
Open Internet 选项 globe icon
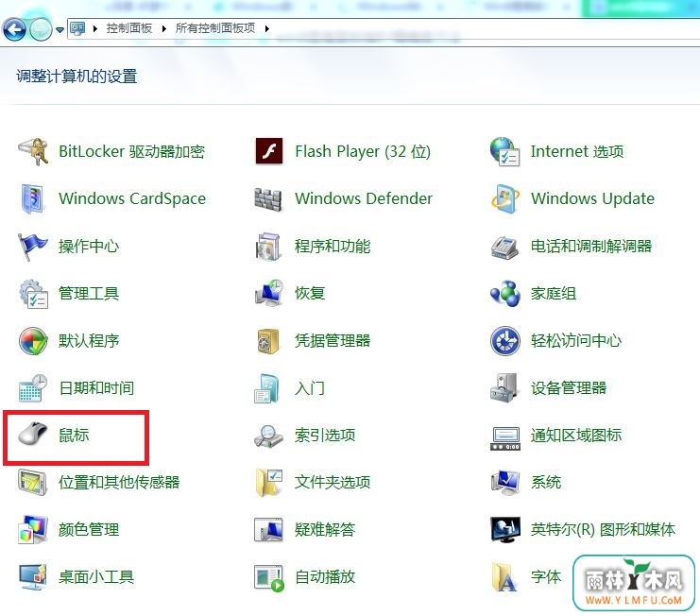point(504,151)
